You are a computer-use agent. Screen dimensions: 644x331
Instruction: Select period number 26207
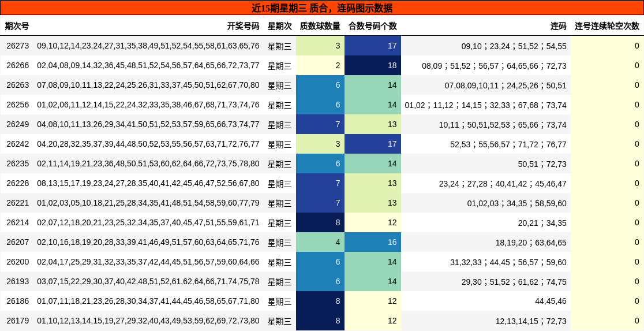pyautogui.click(x=18, y=242)
